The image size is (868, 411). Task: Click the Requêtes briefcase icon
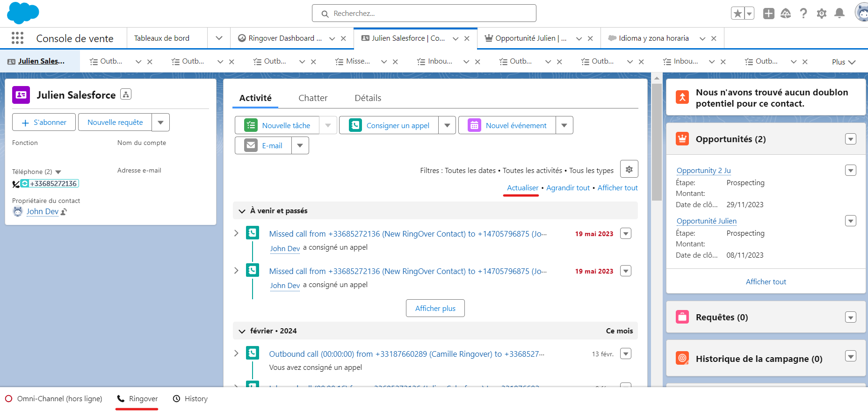(x=682, y=317)
